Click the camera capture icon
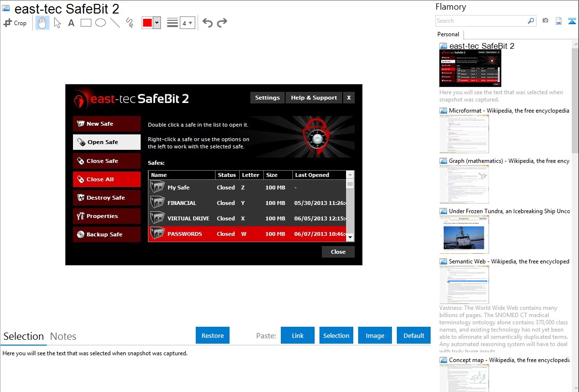This screenshot has height=392, width=579. coord(545,21)
